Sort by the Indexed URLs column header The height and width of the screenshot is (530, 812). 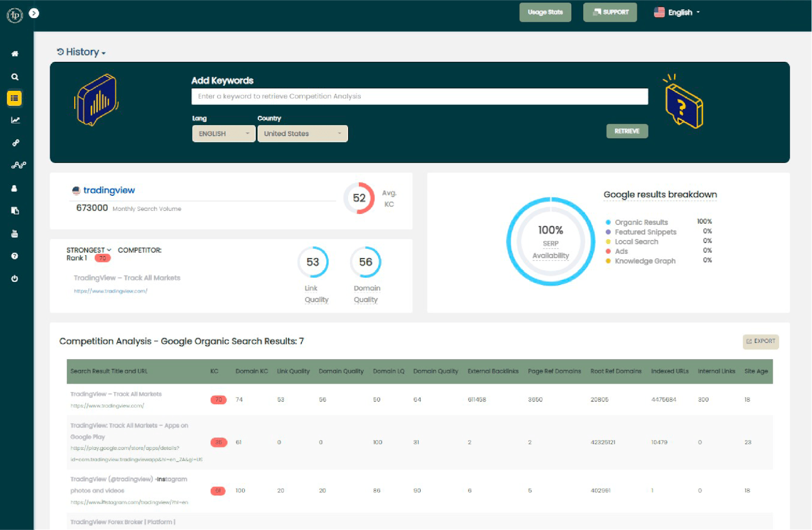(x=670, y=371)
